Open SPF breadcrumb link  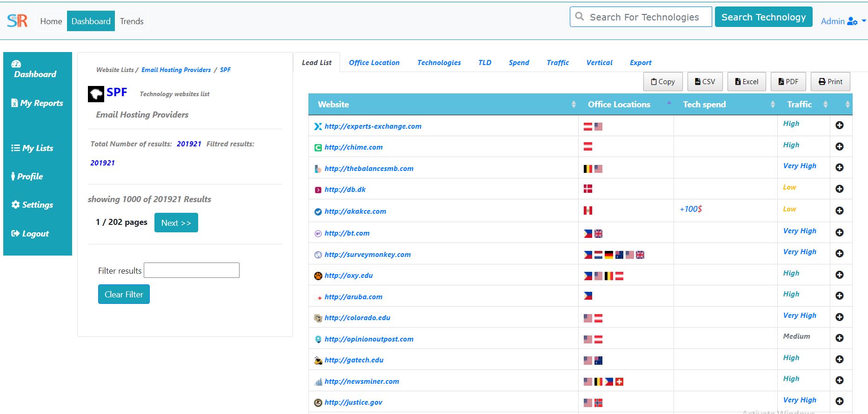(x=225, y=70)
